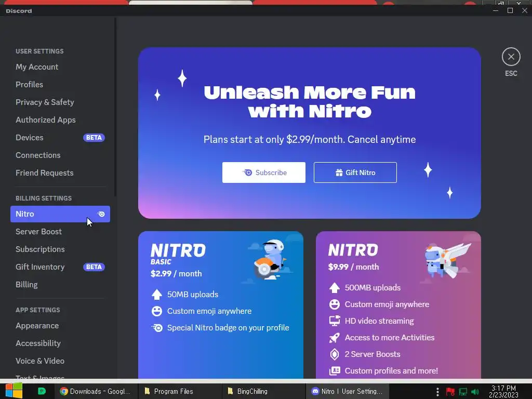Viewport: 532px width, 399px height.
Task: Go to Profiles settings
Action: 29,85
